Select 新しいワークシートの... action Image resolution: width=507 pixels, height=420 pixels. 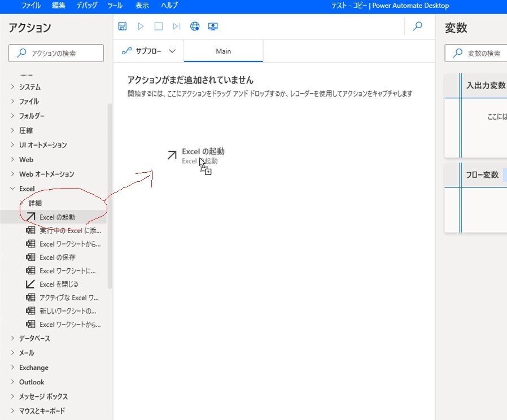[53, 311]
